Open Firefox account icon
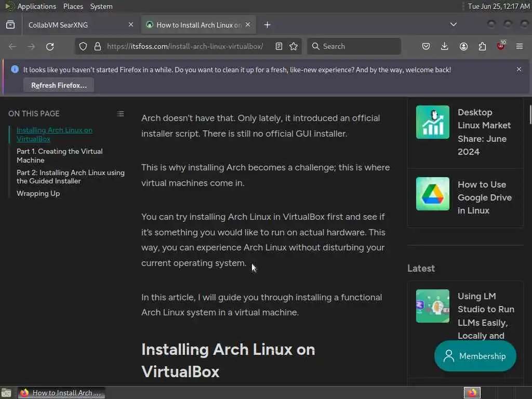 (x=463, y=46)
